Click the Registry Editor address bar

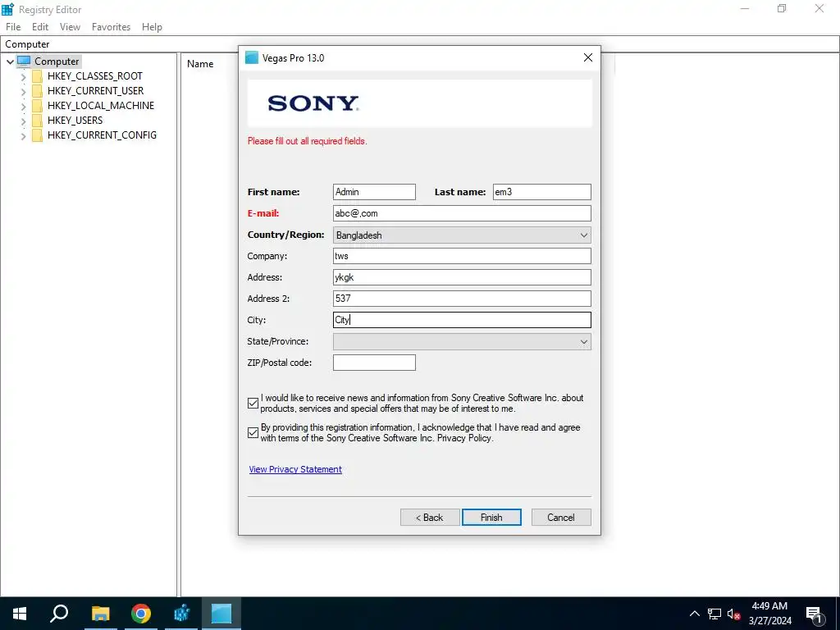click(420, 44)
